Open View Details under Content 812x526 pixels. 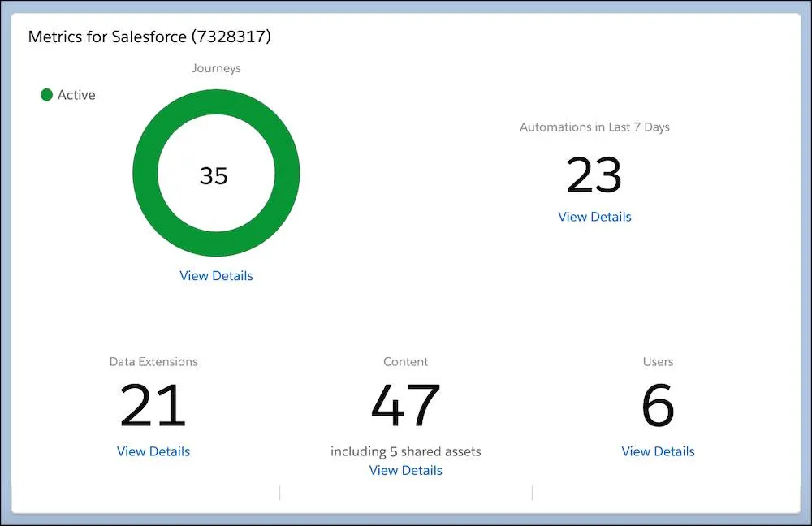[x=405, y=470]
